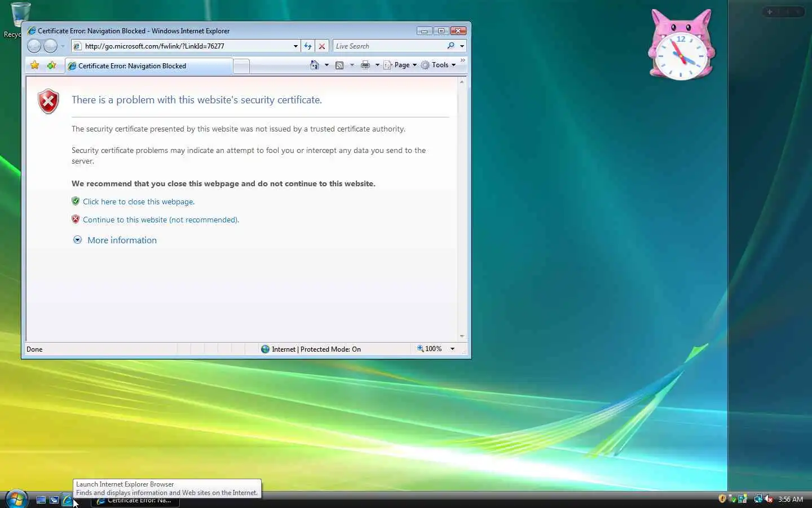
Task: Click 'Continue to this website (not recommended)' link
Action: 161,220
